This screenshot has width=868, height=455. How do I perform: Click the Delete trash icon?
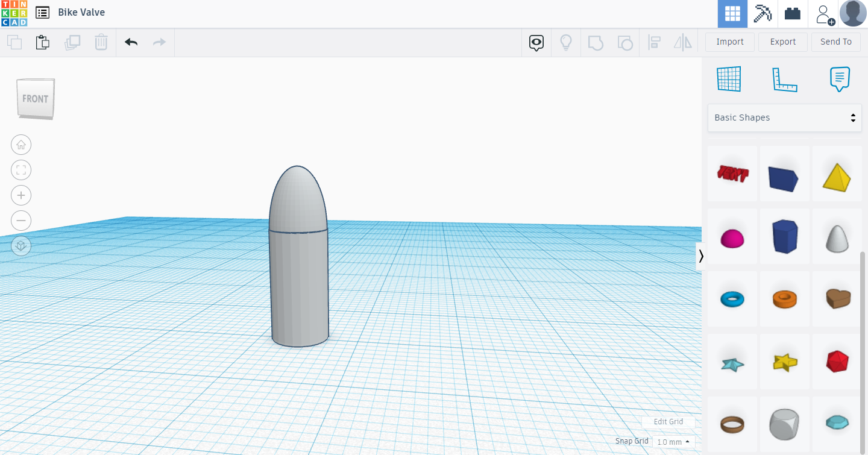coord(101,42)
